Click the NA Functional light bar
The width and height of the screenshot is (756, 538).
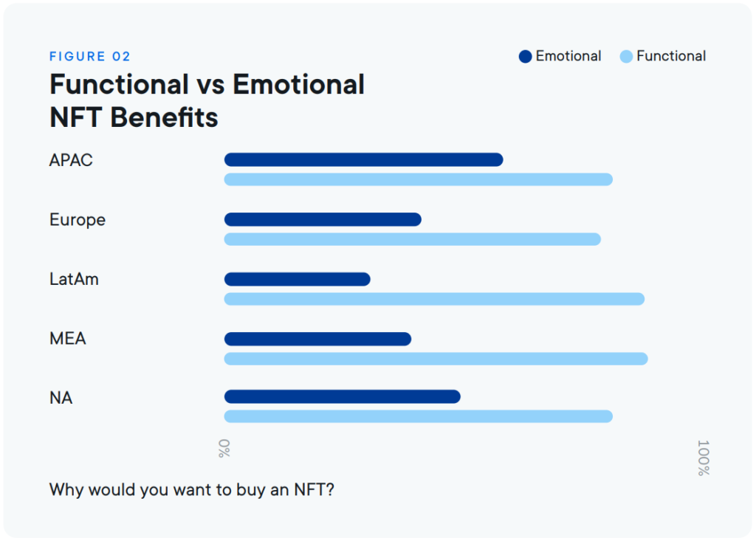[x=419, y=416]
